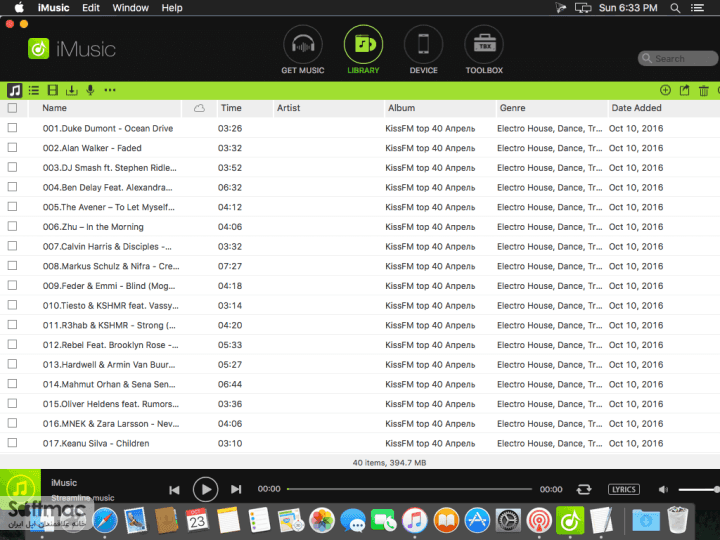The width and height of the screenshot is (720, 540).
Task: Click the now-playing album art thumbnail
Action: click(x=20, y=489)
